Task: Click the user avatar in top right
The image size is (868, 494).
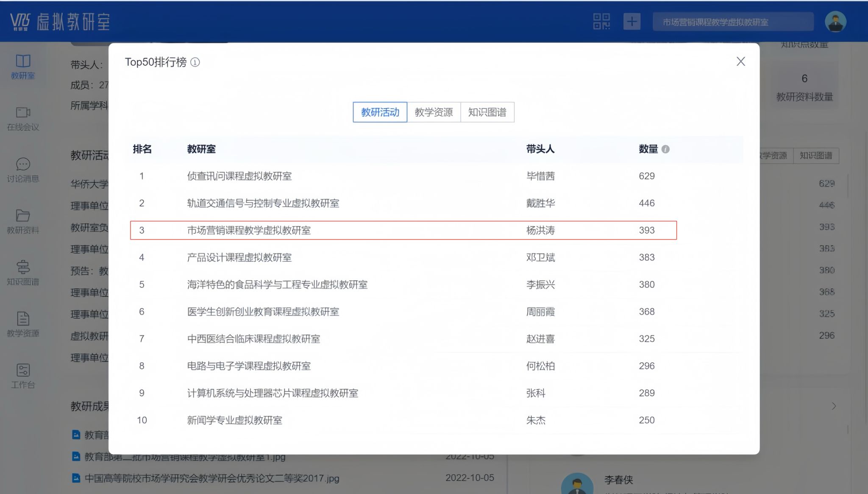Action: [x=835, y=21]
